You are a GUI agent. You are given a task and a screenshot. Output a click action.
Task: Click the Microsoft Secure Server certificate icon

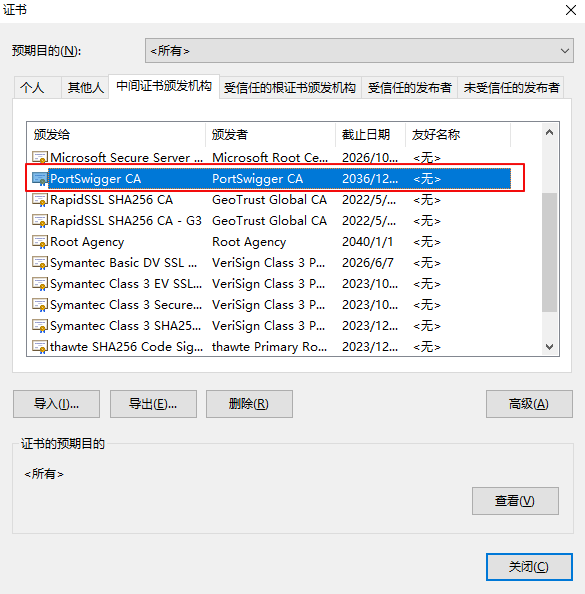coord(40,158)
